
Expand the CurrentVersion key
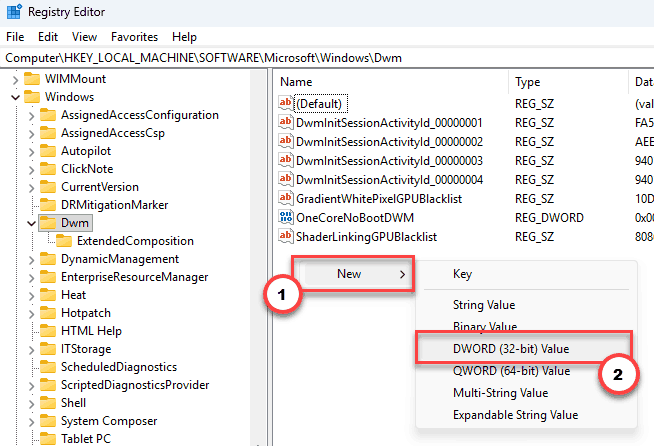pos(31,187)
